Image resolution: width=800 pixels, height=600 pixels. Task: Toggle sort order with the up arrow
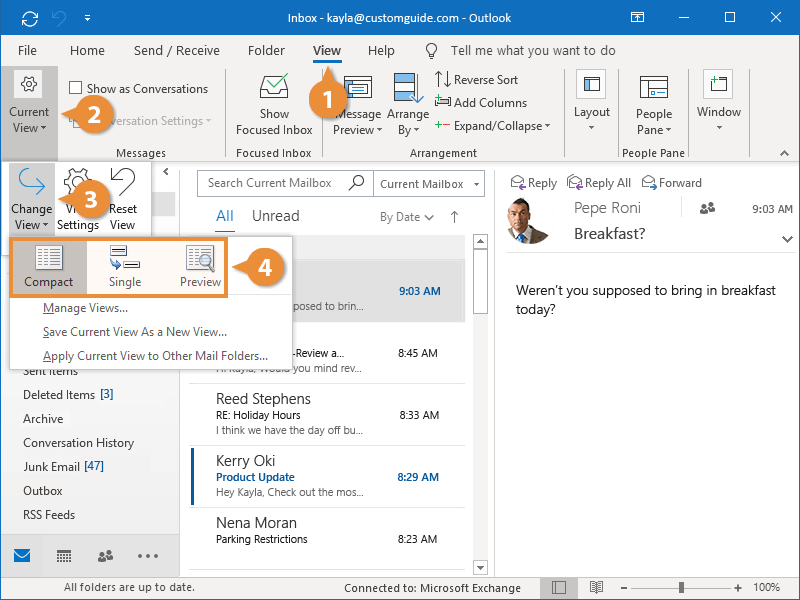[454, 217]
